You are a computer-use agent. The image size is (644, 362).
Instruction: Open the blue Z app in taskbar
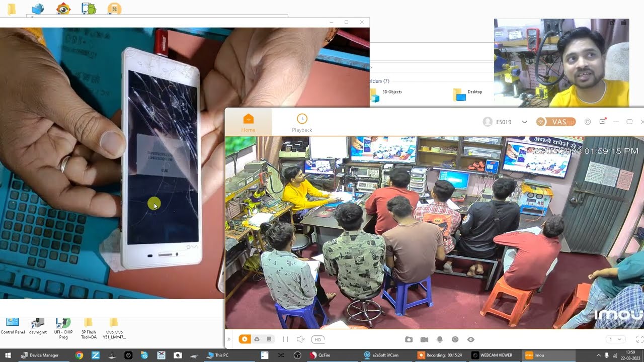(95, 355)
